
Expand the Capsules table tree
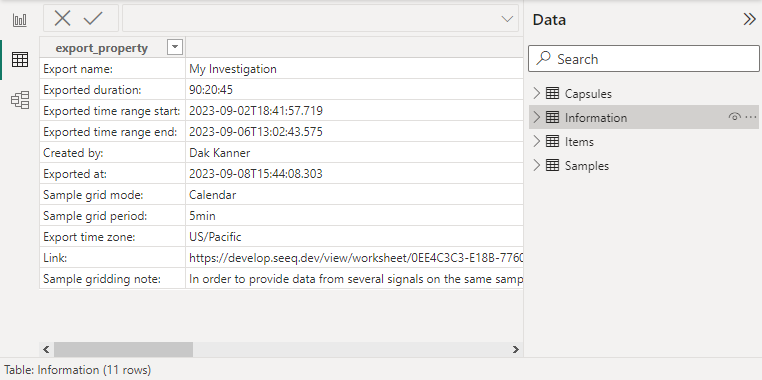coord(537,93)
